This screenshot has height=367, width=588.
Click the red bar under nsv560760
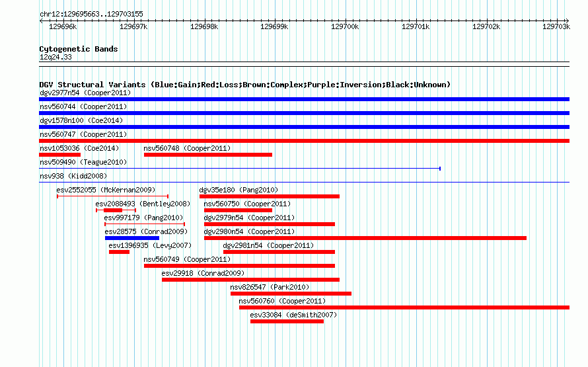[x=404, y=307]
